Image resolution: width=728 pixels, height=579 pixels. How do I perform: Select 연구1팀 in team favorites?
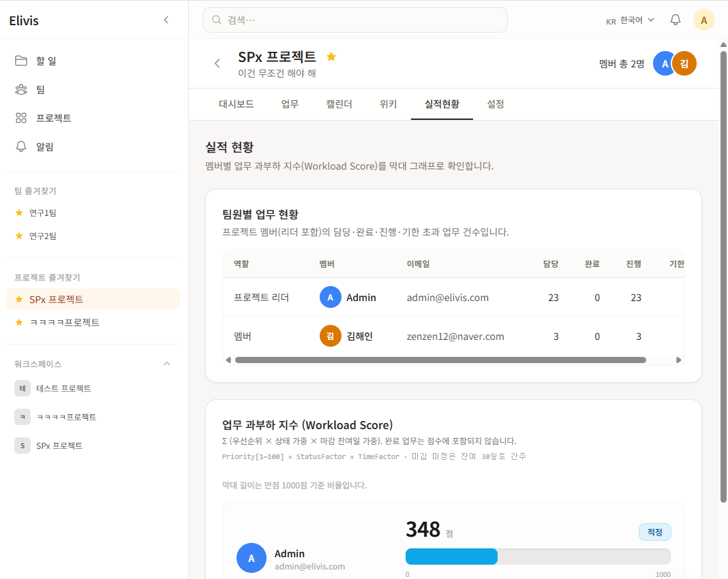coord(42,213)
